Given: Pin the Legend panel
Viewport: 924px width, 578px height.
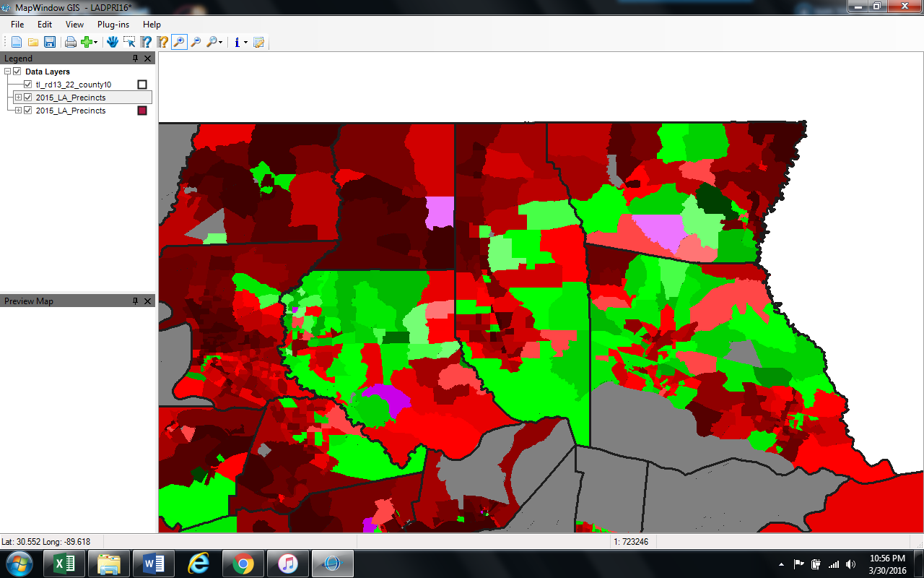Looking at the screenshot, I should pyautogui.click(x=135, y=59).
